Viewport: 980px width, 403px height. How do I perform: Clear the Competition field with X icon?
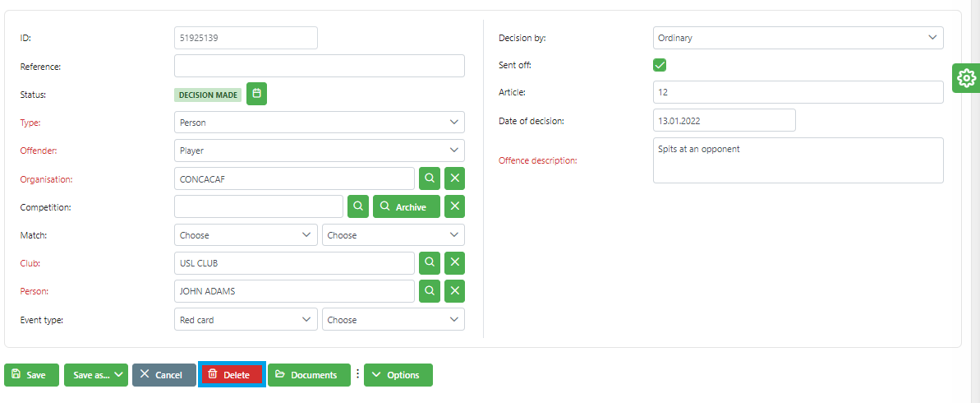click(454, 206)
